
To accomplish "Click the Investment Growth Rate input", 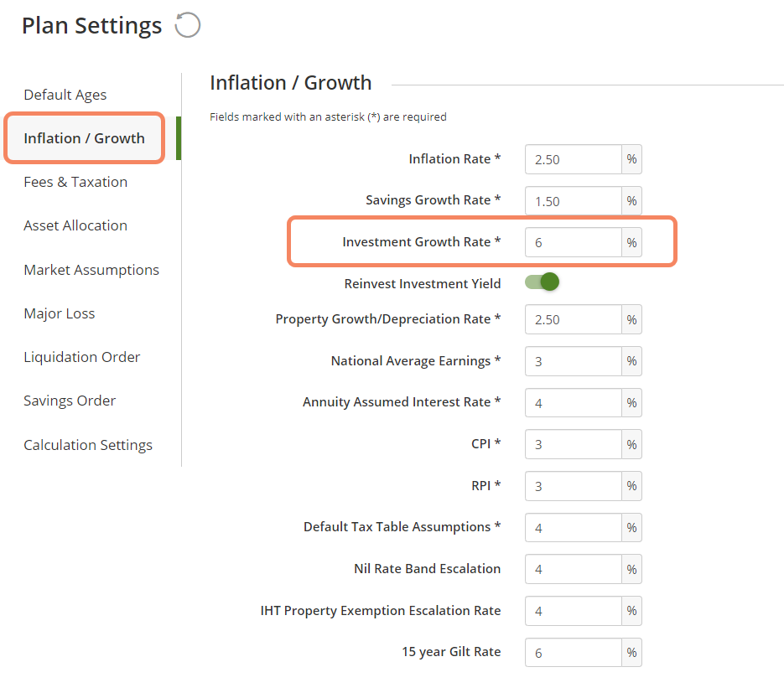I will pos(573,242).
